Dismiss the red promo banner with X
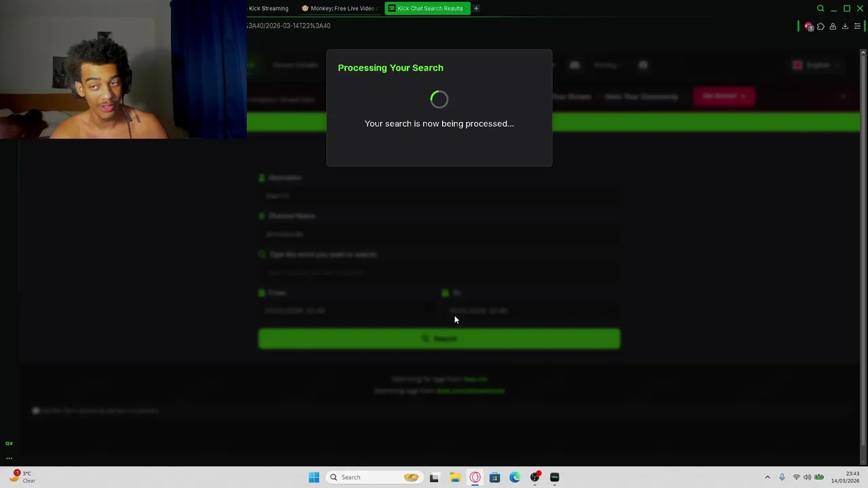 [843, 96]
